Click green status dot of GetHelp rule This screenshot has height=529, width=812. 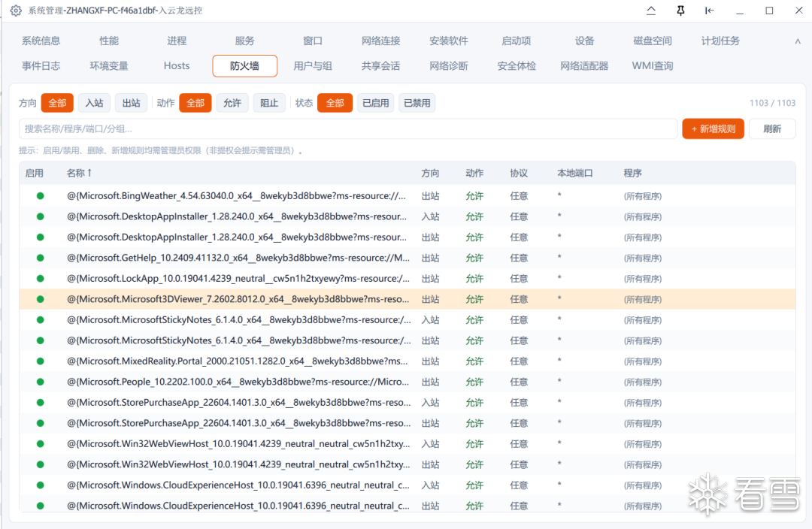click(x=40, y=258)
